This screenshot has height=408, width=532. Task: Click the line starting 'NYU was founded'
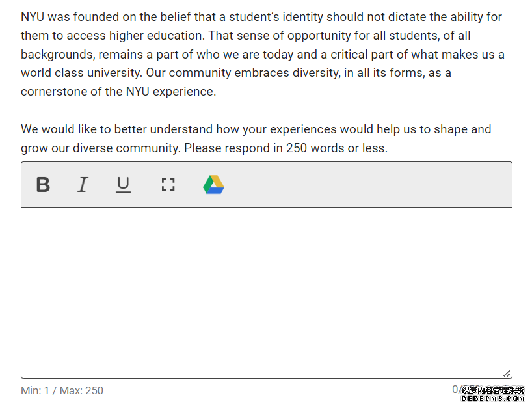pos(261,17)
